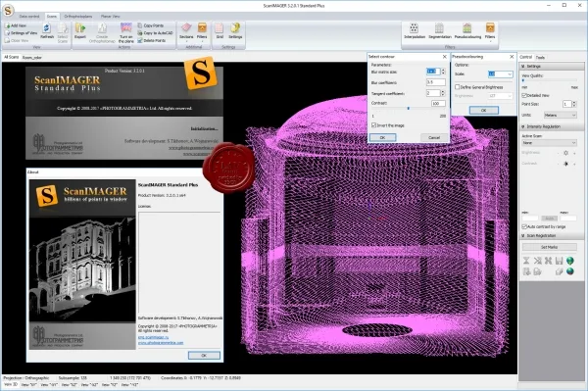Click the Export icon
588x391 pixels.
click(80, 30)
